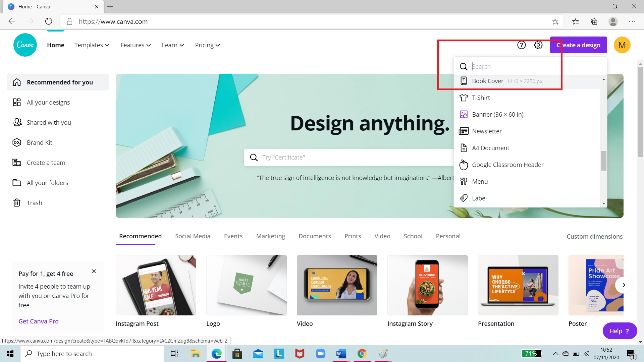Expand the Features dropdown

[x=136, y=45]
